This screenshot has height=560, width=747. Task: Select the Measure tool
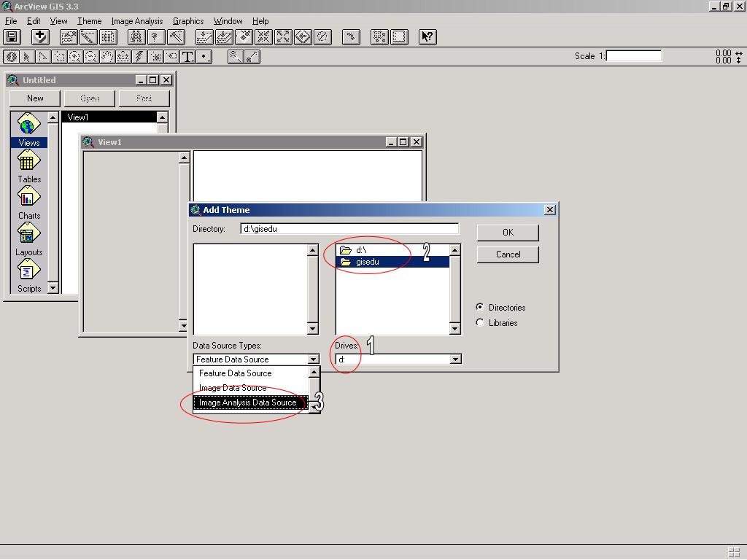click(123, 57)
